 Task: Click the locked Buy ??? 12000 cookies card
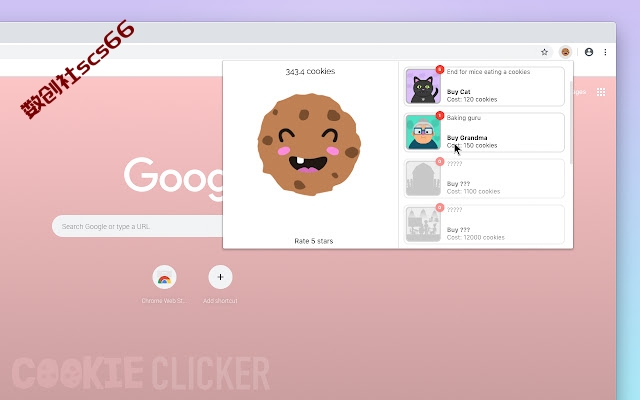(484, 224)
